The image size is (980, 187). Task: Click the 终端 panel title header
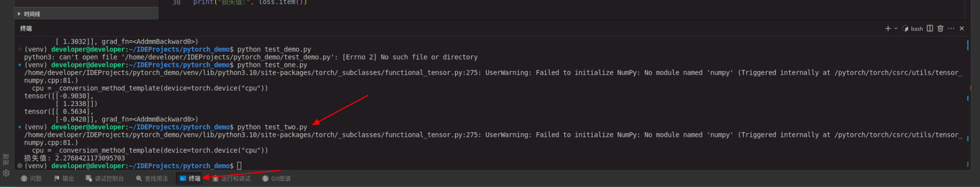point(26,28)
